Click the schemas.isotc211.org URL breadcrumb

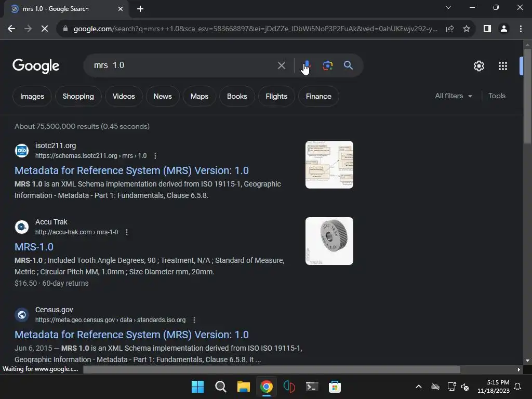[91, 156]
